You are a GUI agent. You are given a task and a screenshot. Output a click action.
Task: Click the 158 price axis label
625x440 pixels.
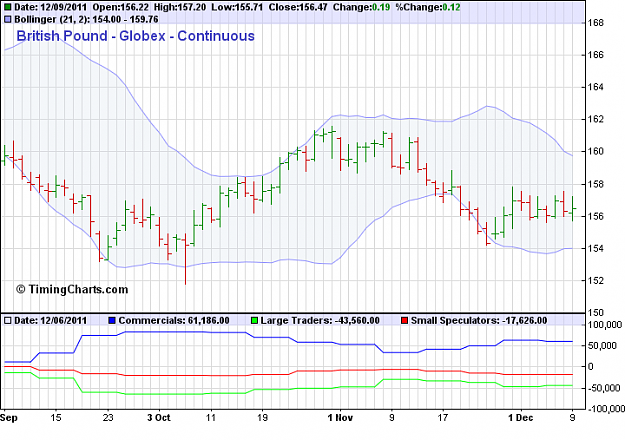tap(596, 184)
